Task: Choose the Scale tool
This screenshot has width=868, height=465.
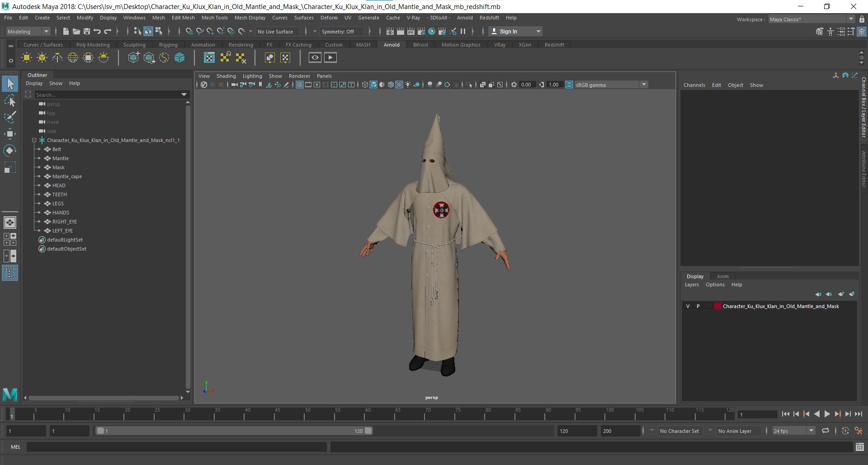Action: pos(10,167)
